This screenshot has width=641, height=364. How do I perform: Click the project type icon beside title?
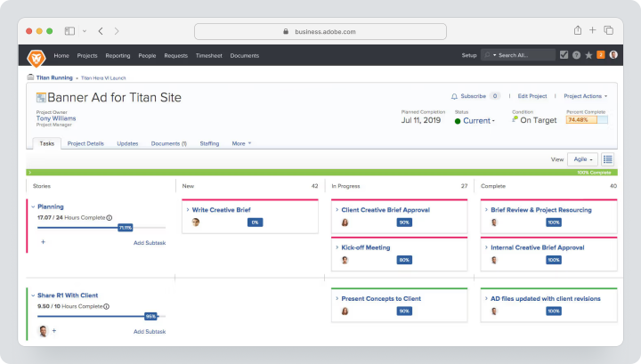(x=41, y=97)
